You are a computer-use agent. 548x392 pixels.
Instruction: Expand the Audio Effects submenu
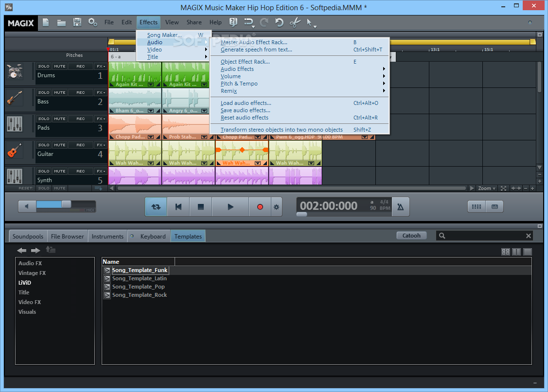300,69
